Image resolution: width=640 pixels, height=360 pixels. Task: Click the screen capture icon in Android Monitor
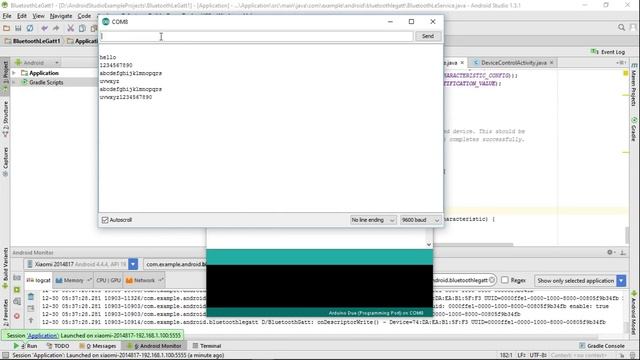click(x=17, y=278)
